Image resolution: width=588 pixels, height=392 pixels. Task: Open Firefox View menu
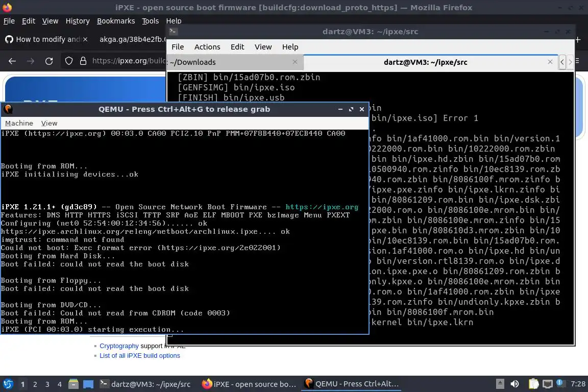coord(50,21)
